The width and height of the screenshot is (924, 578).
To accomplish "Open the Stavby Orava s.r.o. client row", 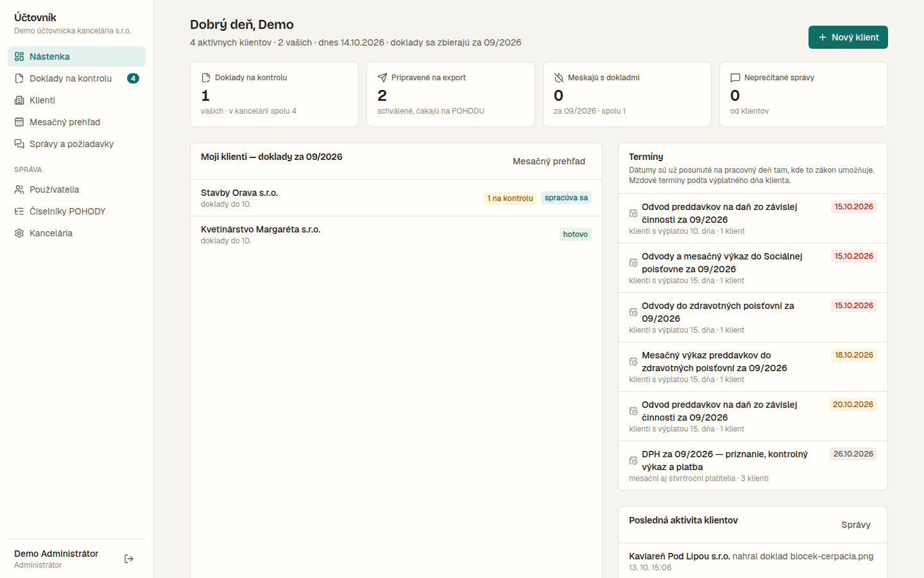I will pos(396,198).
